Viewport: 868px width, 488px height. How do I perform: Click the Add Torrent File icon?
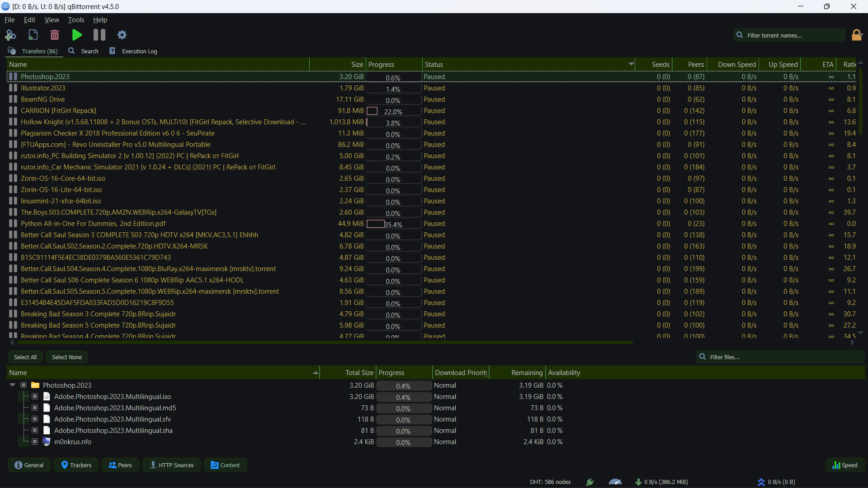click(33, 35)
